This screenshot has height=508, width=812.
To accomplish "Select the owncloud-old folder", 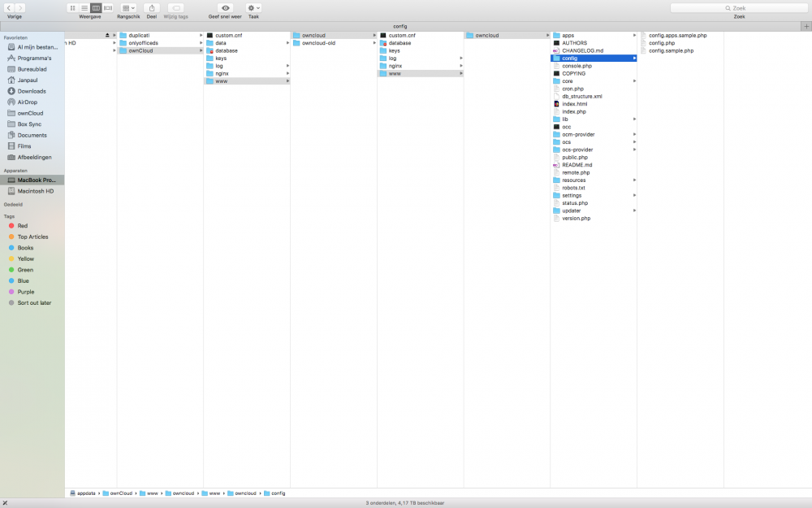I will point(334,43).
